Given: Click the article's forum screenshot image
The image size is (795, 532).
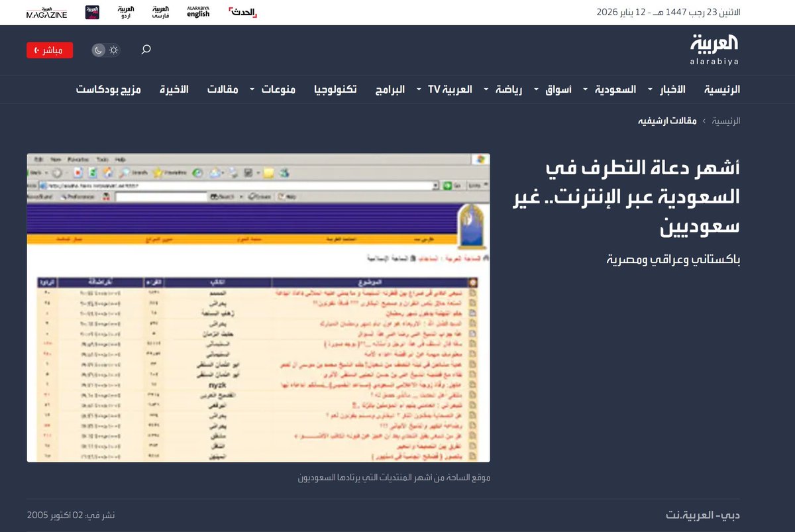Looking at the screenshot, I should (258, 307).
